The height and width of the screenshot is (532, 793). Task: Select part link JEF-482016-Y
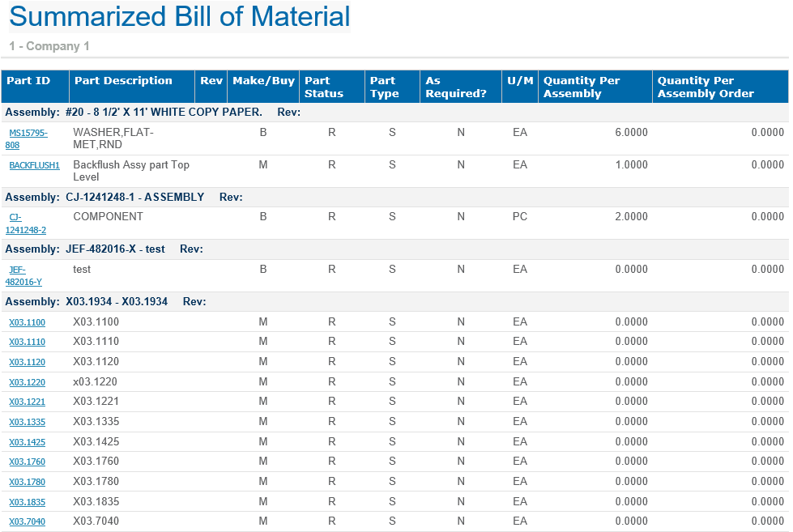pyautogui.click(x=23, y=275)
